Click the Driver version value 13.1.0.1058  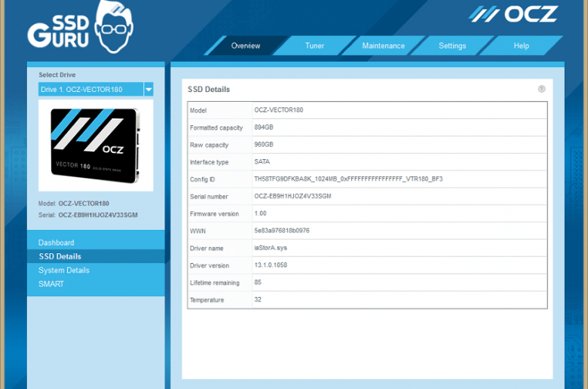[x=271, y=265]
